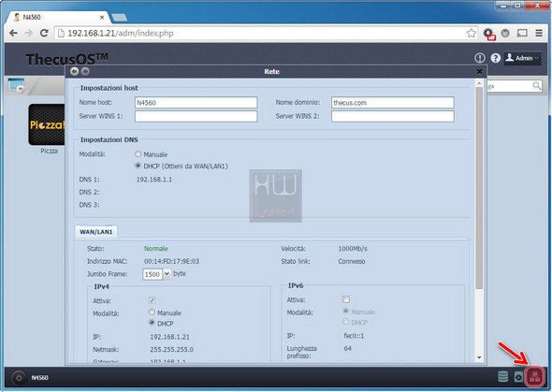Enable the IPv6 Attiva checkbox
The width and height of the screenshot is (552, 392).
tap(346, 299)
